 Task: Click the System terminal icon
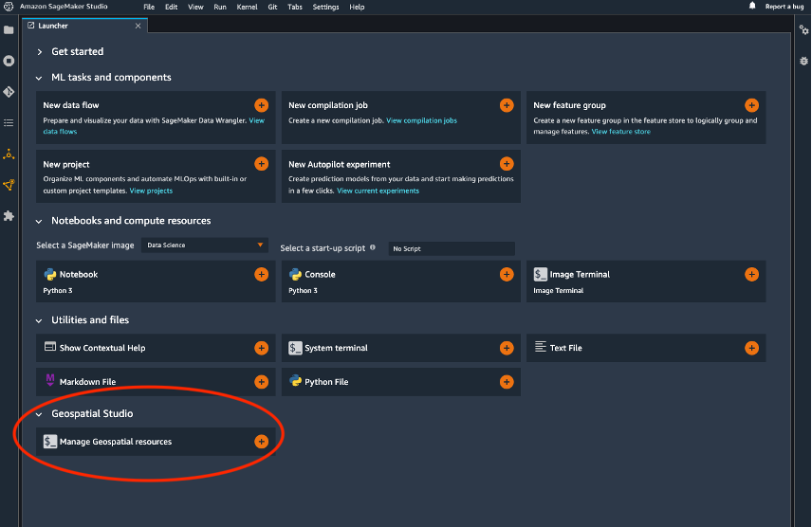(295, 347)
